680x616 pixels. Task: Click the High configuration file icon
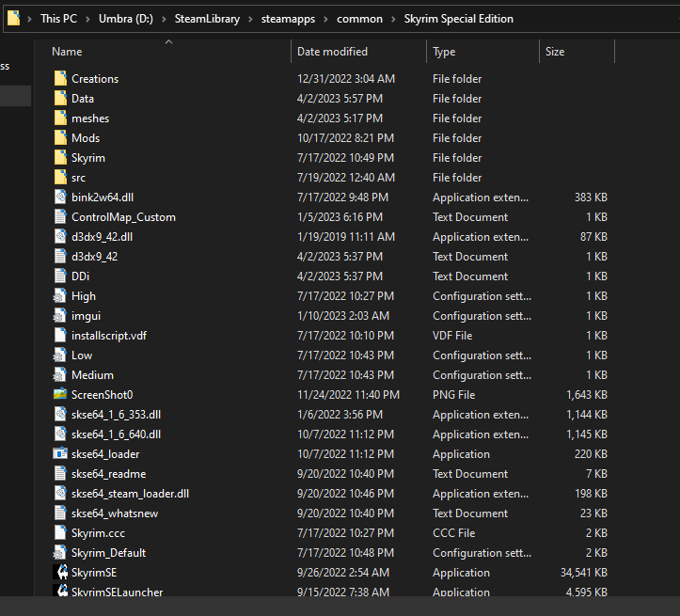[x=60, y=295]
